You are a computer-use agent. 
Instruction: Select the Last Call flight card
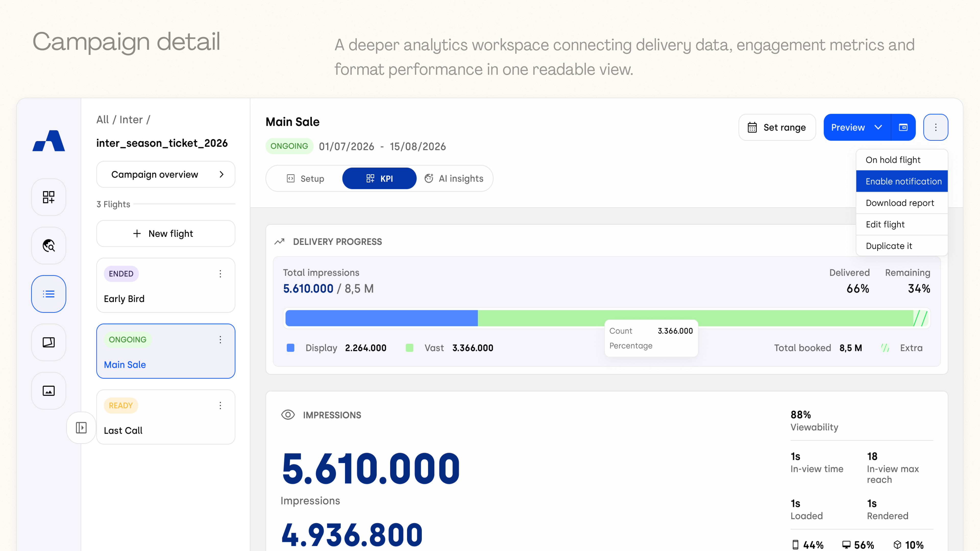(x=165, y=417)
